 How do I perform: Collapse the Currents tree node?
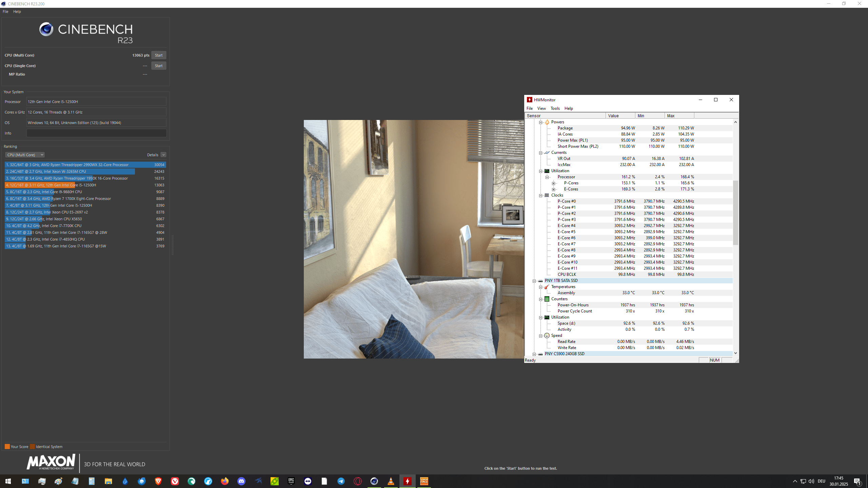(541, 153)
